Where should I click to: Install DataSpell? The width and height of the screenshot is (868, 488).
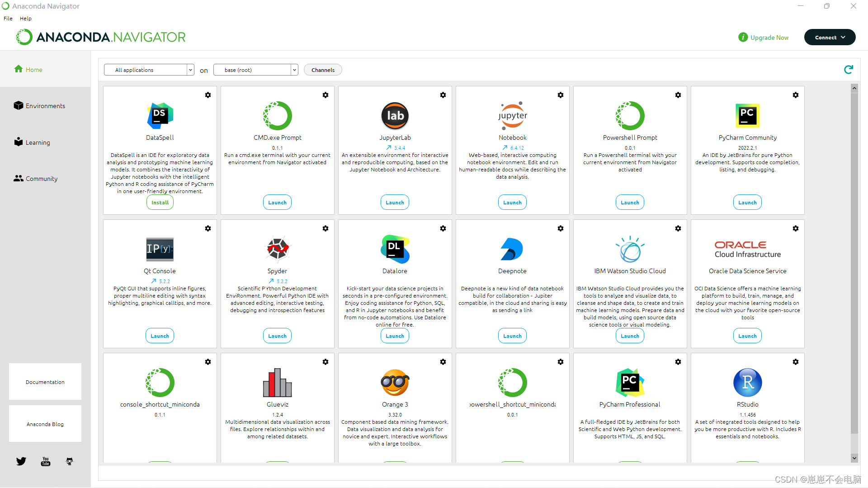(x=160, y=202)
